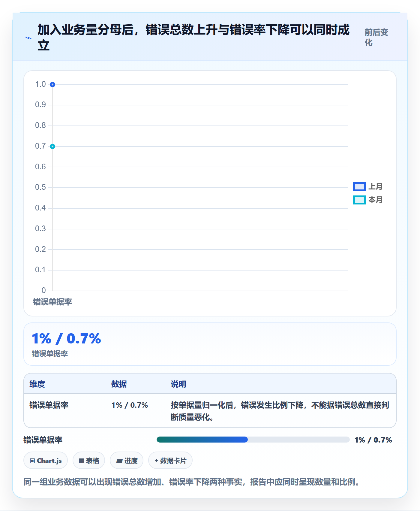Select the 数据卡片 tag chip
Viewport: 420px width, 511px height.
(x=170, y=461)
